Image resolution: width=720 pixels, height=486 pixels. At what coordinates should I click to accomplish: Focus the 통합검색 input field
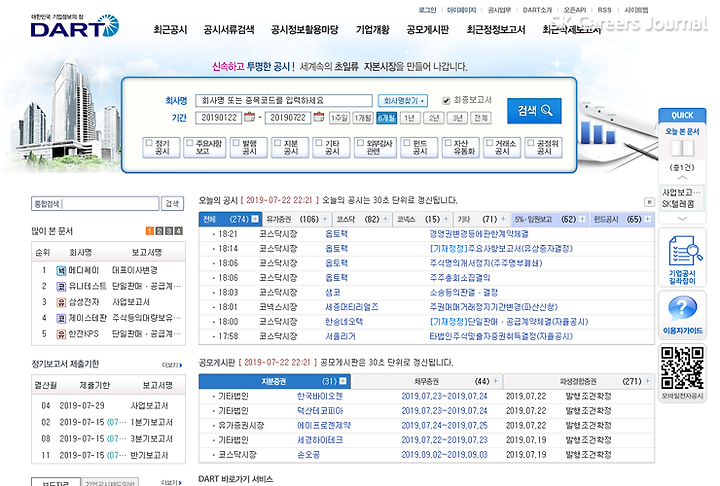pyautogui.click(x=95, y=203)
